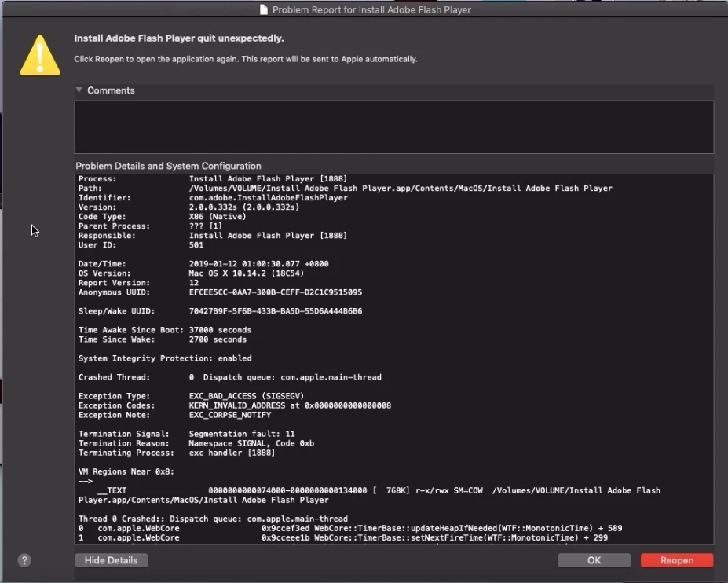Click 'Namespace SIGNAL, Code 0xb' text
Image resolution: width=728 pixels, height=583 pixels.
pyautogui.click(x=251, y=443)
